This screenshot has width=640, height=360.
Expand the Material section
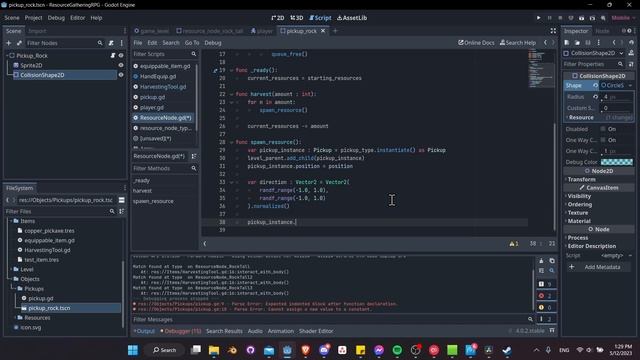pyautogui.click(x=578, y=221)
